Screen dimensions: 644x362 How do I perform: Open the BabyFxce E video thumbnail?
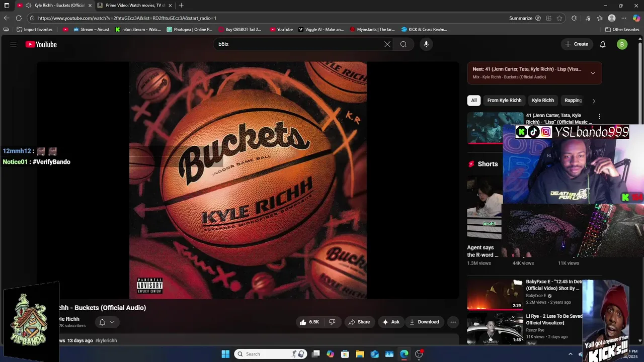click(495, 294)
